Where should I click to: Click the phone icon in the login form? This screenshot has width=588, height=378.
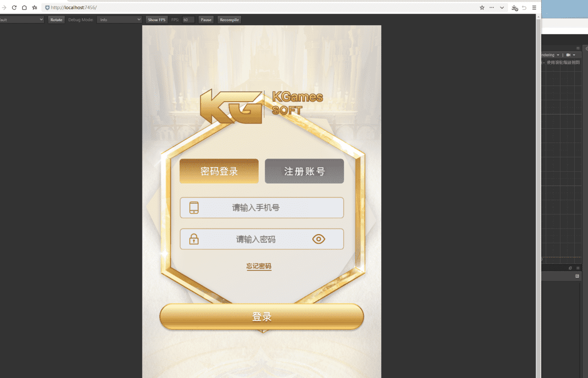tap(194, 207)
